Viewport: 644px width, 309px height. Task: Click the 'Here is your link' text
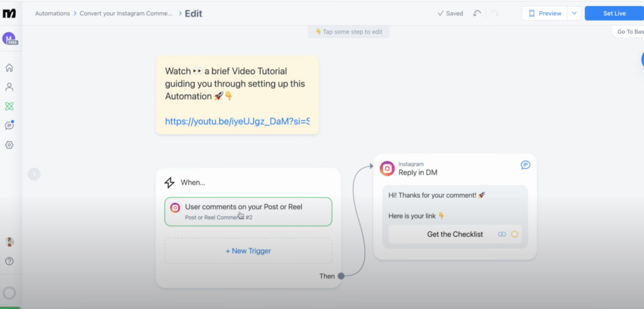(x=416, y=216)
